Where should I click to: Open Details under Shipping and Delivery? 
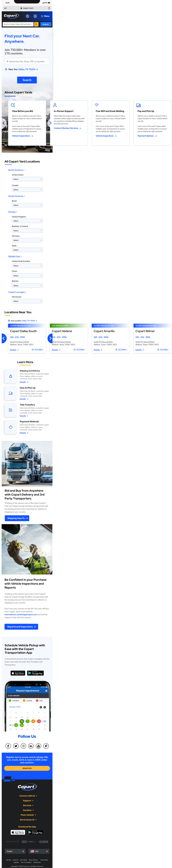point(24,382)
